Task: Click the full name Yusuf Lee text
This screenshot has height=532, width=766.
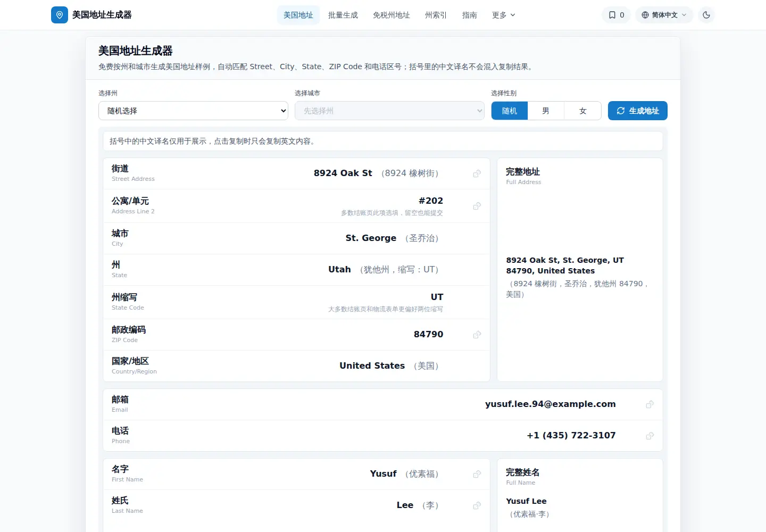Action: click(x=526, y=501)
